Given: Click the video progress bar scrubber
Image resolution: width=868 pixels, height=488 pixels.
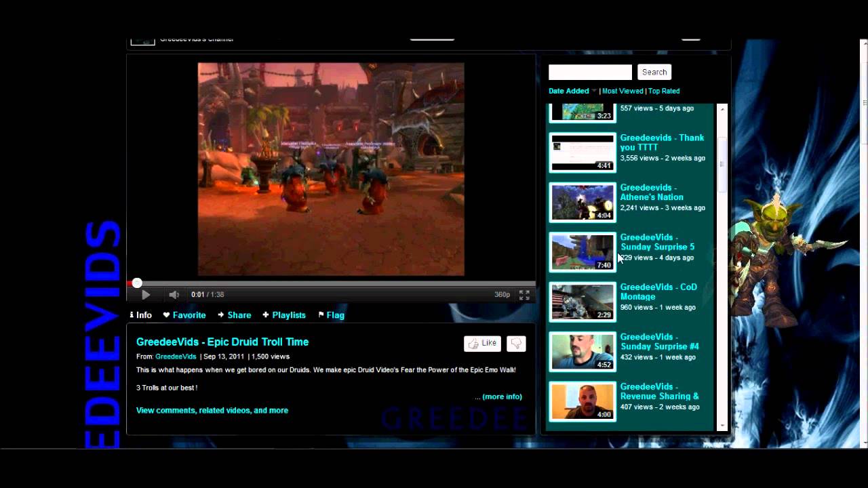Looking at the screenshot, I should (137, 283).
